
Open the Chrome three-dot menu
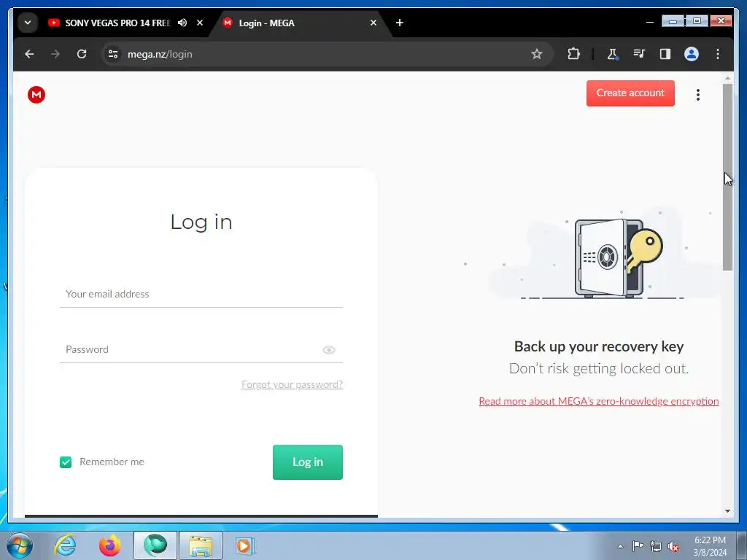tap(718, 54)
